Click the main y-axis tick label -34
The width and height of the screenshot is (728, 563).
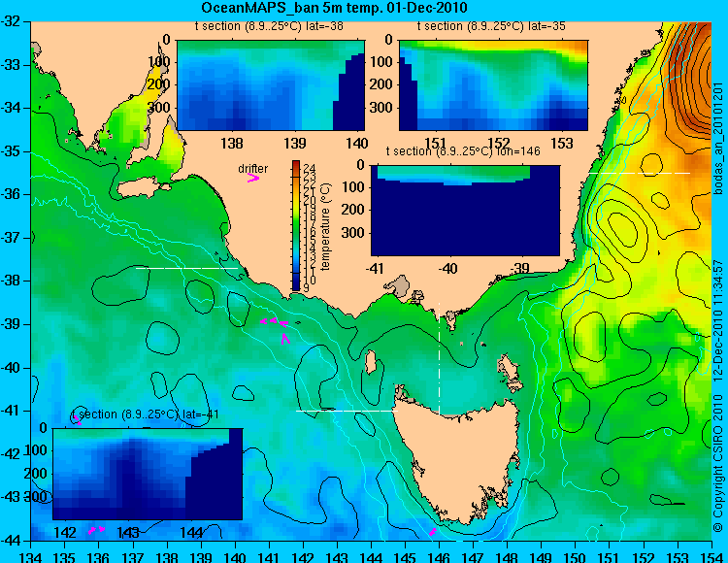pyautogui.click(x=11, y=108)
